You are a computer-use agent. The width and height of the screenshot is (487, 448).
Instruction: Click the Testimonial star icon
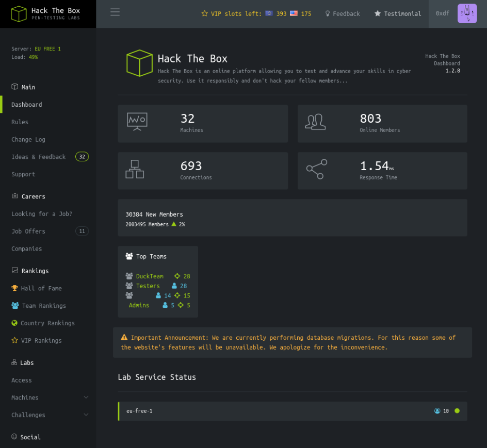377,13
